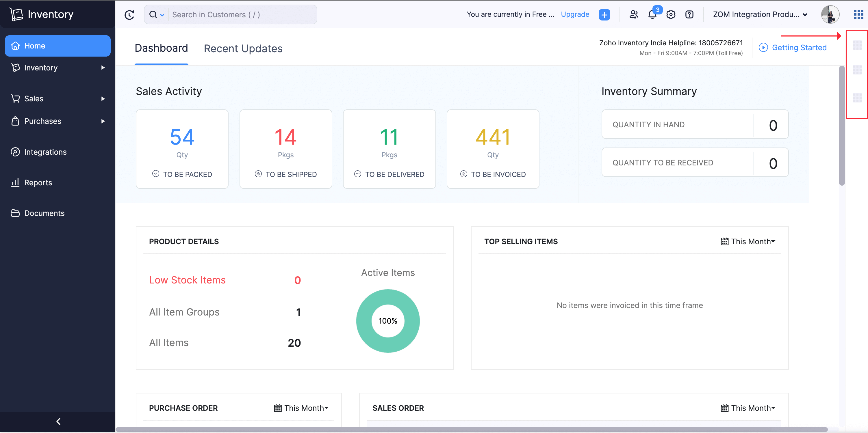Screen dimensions: 868x433
Task: Open Reports from the sidebar
Action: [x=38, y=182]
